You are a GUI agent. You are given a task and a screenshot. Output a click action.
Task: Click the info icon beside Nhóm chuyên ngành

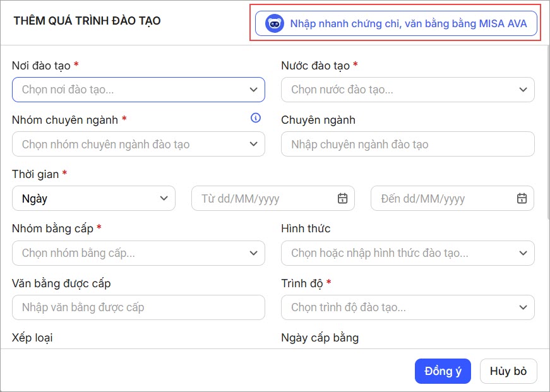pyautogui.click(x=256, y=118)
